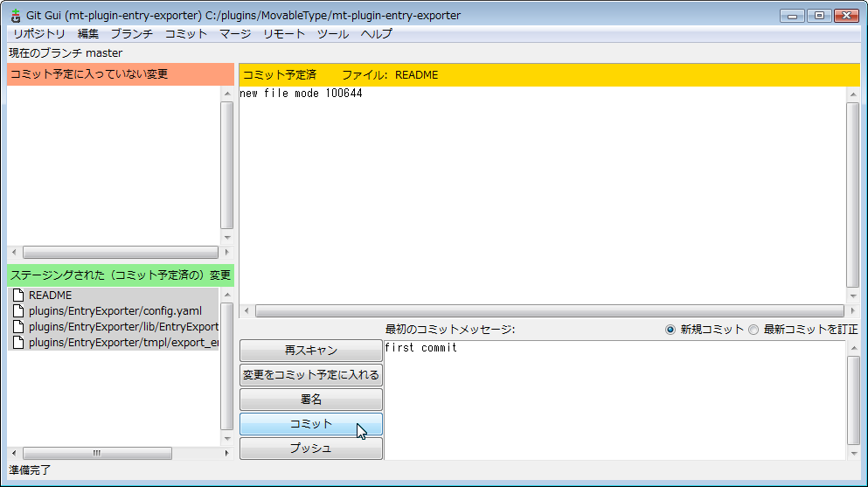
Task: Click the 'new file mode 100644' diff line
Action: (302, 93)
